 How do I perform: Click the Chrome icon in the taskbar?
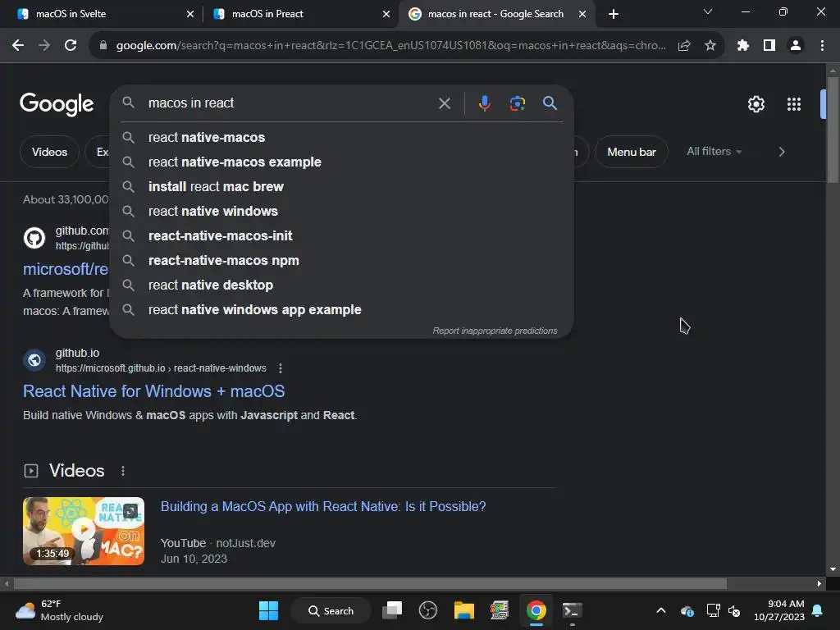pos(536,610)
